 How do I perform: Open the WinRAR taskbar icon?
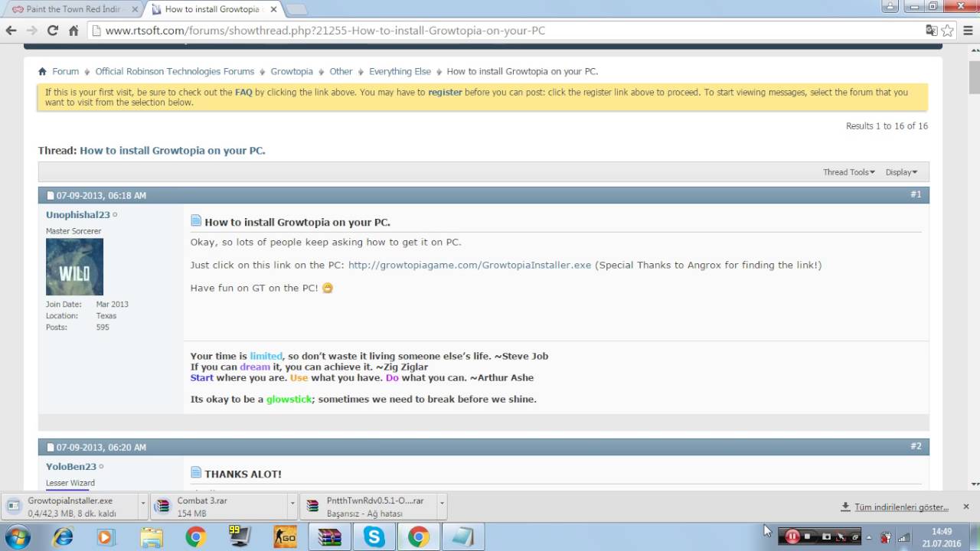click(x=329, y=537)
